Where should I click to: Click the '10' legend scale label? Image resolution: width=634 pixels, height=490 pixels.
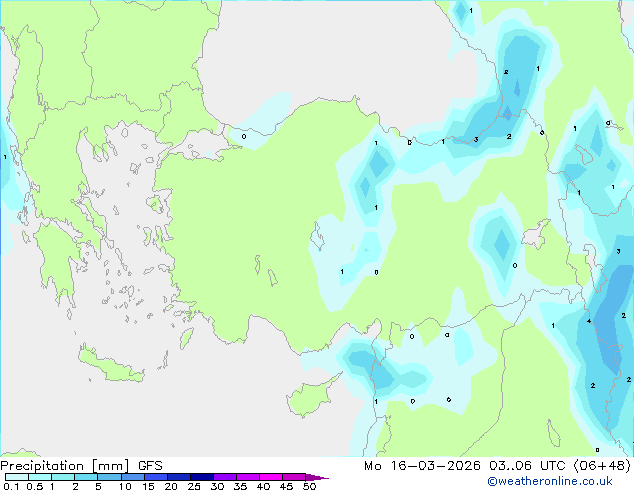click(x=125, y=486)
